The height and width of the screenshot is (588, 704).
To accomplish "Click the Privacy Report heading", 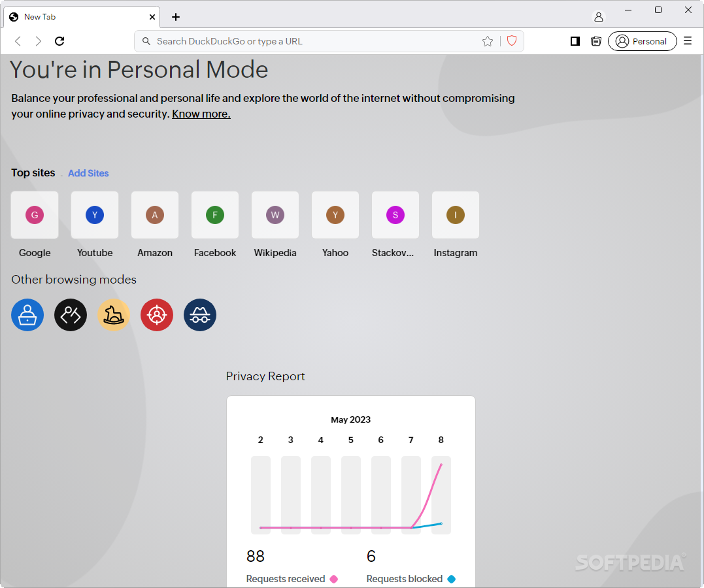I will point(265,376).
